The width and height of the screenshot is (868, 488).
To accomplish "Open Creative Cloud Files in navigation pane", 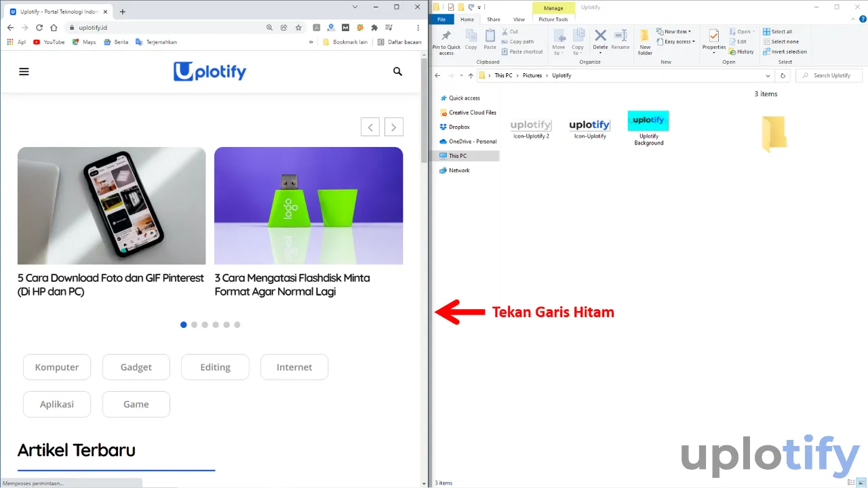I will [468, 113].
